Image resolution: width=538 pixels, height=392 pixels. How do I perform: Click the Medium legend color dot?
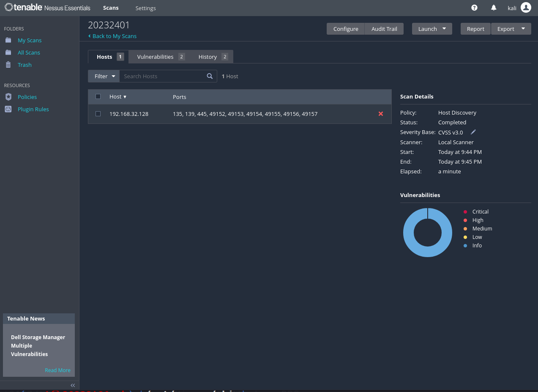pos(465,229)
